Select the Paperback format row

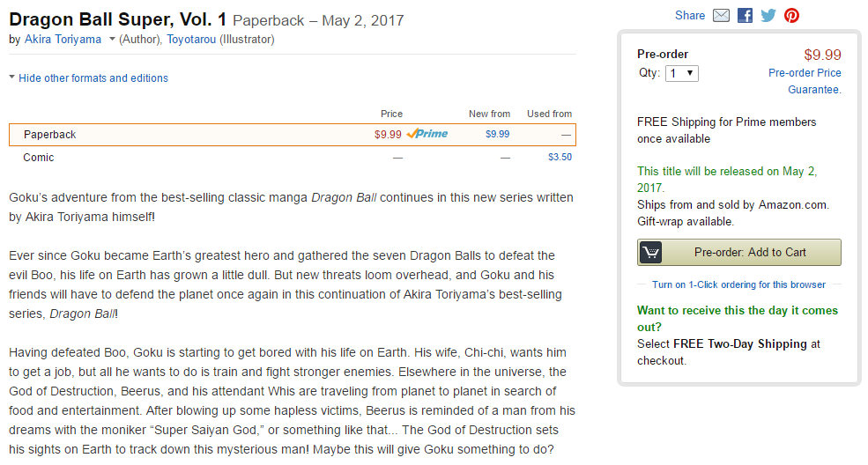293,135
